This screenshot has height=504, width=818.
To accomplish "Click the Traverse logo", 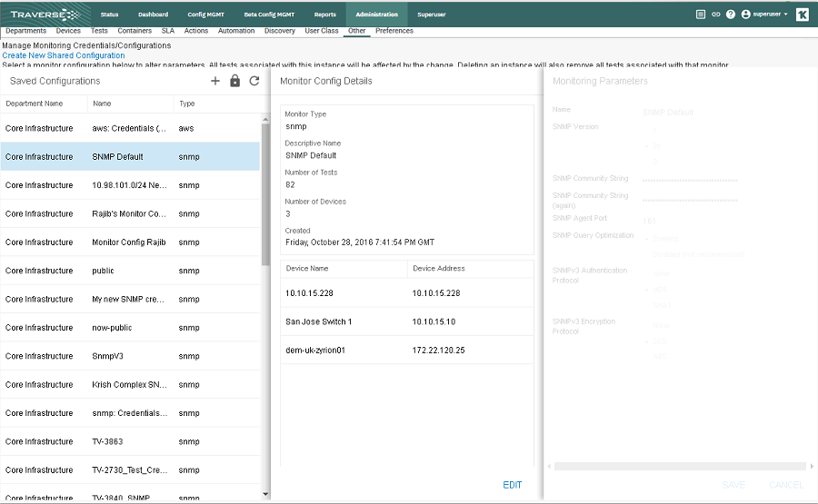I will (x=45, y=14).
